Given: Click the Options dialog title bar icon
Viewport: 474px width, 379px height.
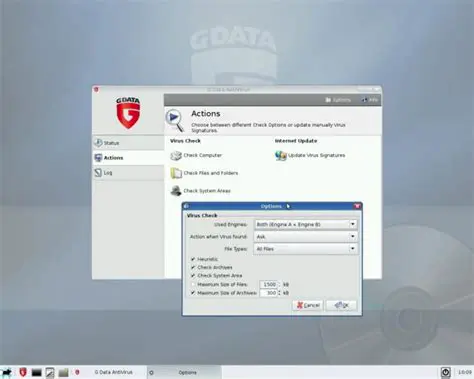Looking at the screenshot, I should pyautogui.click(x=186, y=206).
